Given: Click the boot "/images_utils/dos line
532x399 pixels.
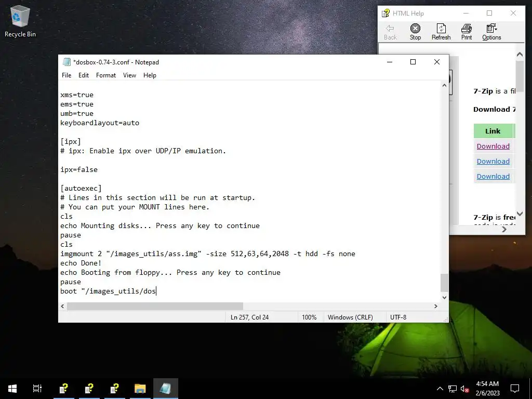Looking at the screenshot, I should click(108, 291).
